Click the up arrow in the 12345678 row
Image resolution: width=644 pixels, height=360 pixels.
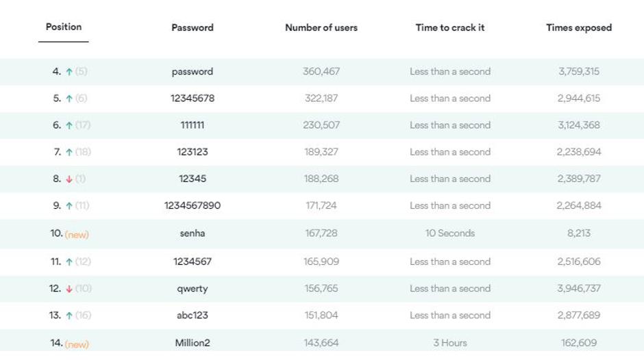tap(69, 99)
